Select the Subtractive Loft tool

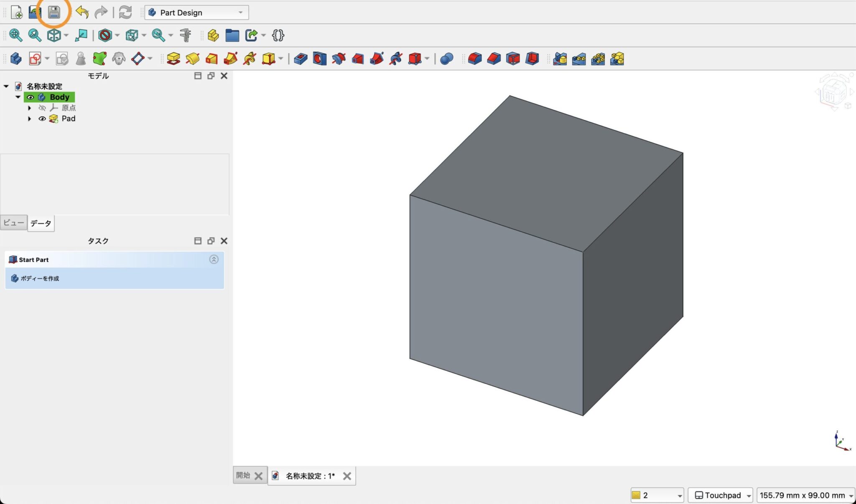coord(358,59)
